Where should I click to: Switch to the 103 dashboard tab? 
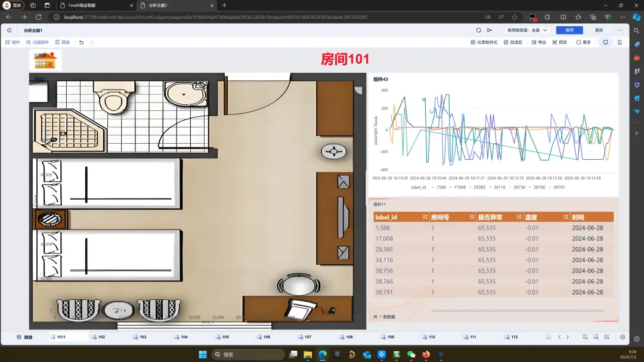140,337
